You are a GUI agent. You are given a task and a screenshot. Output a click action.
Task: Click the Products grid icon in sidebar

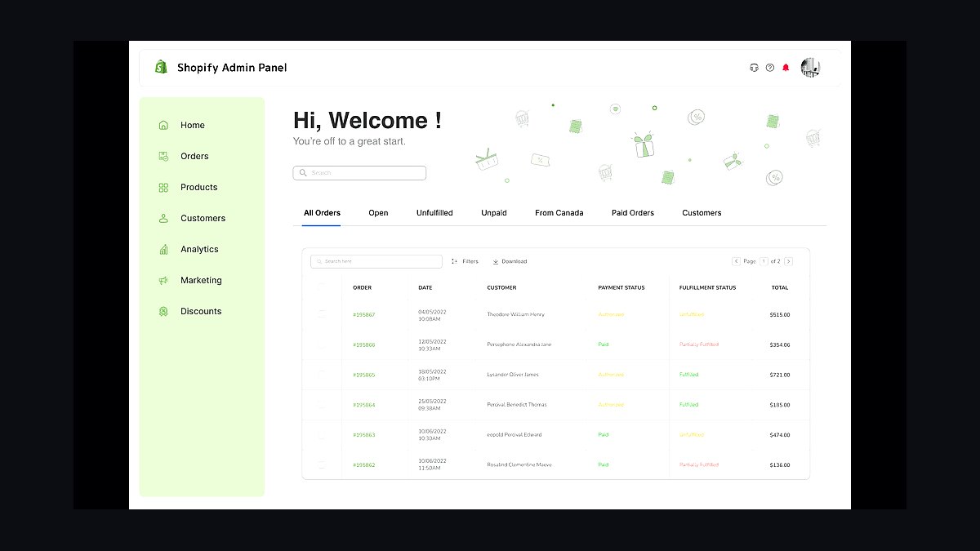(x=163, y=187)
